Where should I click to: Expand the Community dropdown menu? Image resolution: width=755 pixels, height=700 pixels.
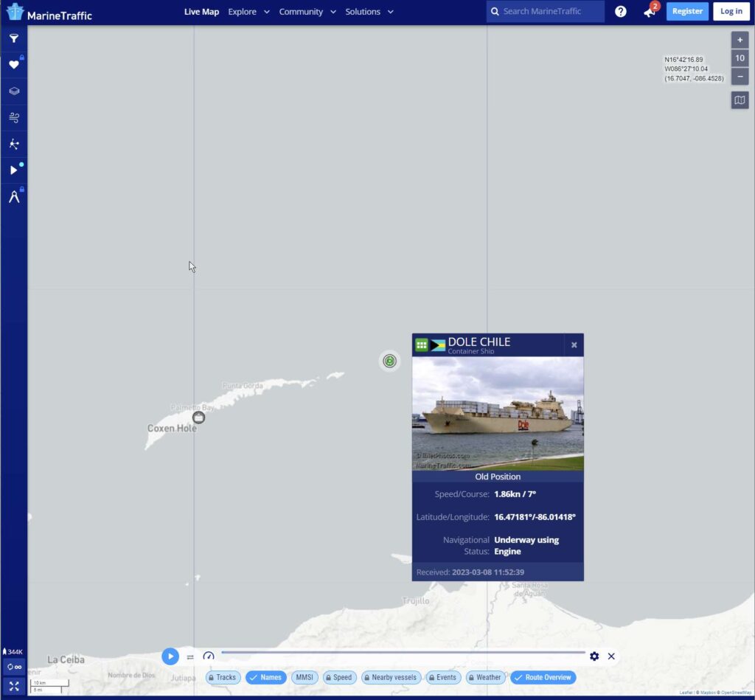click(x=307, y=12)
